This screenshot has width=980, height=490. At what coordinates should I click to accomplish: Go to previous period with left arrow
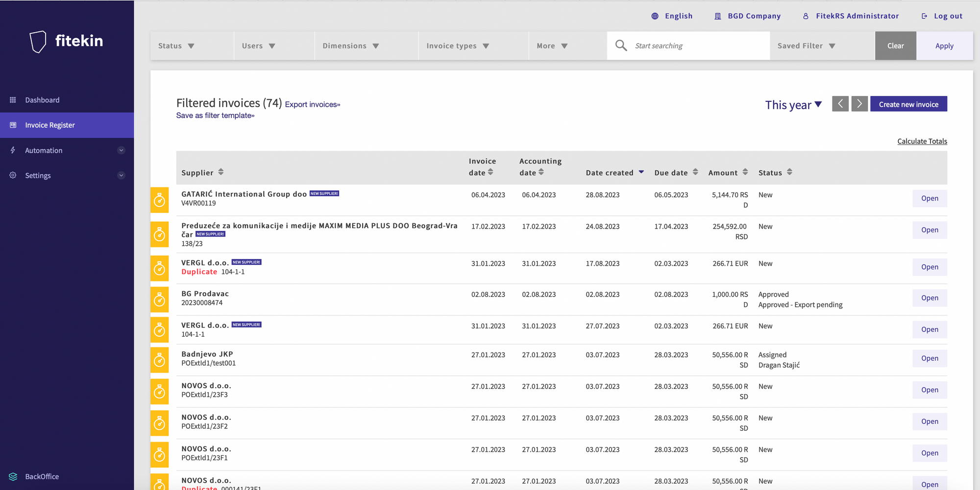pyautogui.click(x=840, y=104)
